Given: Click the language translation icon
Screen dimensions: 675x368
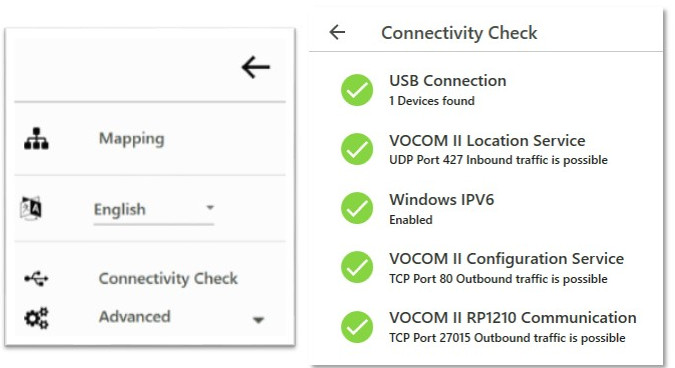Looking at the screenshot, I should point(31,208).
